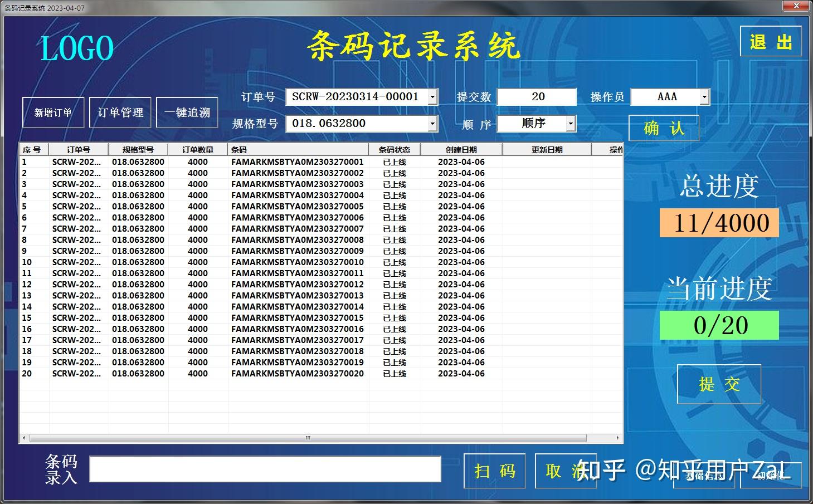The height and width of the screenshot is (504, 813).
Task: Click the 规格型号 column header
Action: point(138,149)
